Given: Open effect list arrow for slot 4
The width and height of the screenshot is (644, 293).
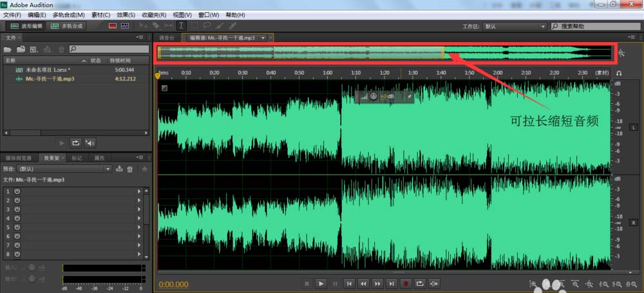Looking at the screenshot, I should [139, 218].
